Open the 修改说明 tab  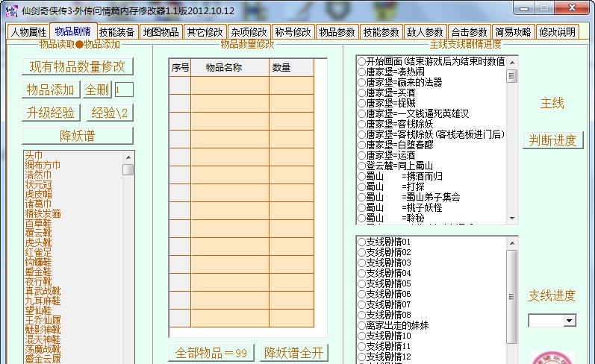(558, 32)
